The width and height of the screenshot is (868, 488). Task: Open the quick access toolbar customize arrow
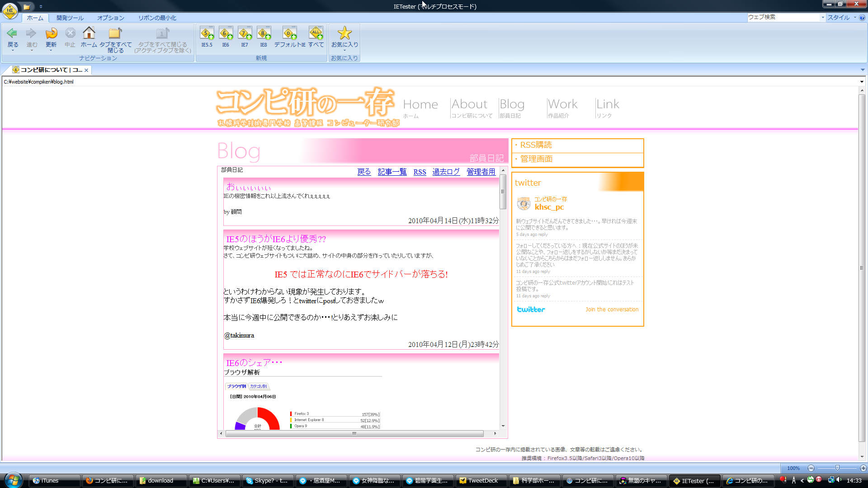pyautogui.click(x=41, y=7)
